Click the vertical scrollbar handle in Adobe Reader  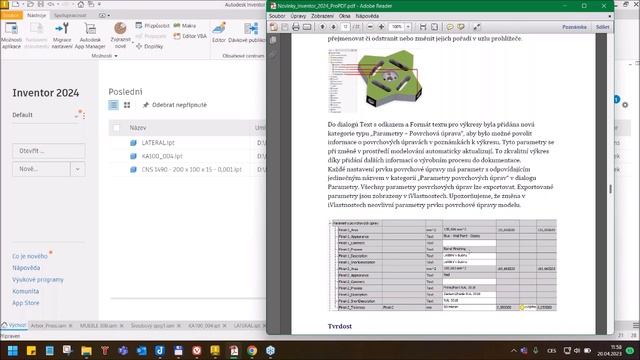610,189
